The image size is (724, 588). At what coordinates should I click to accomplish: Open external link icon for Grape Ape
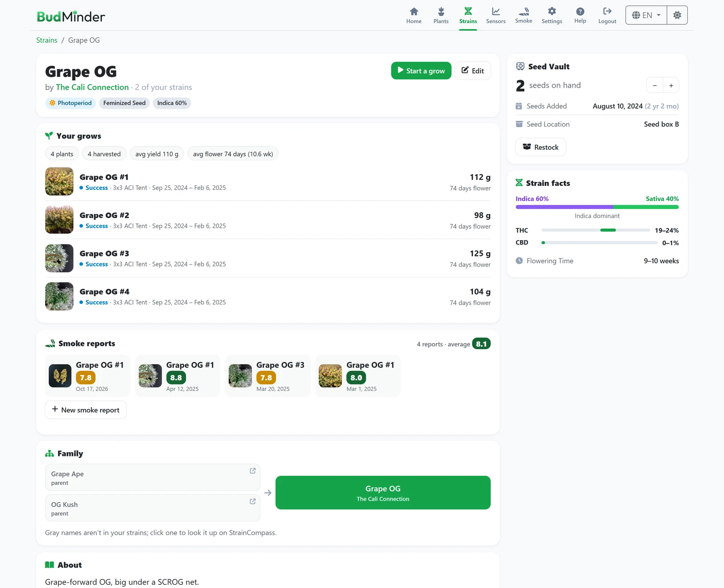click(x=252, y=471)
